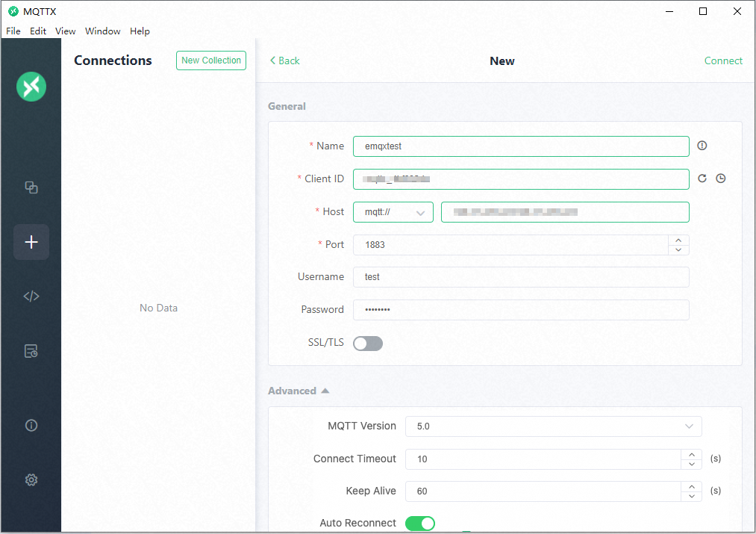
Task: Open the File menu
Action: (13, 31)
